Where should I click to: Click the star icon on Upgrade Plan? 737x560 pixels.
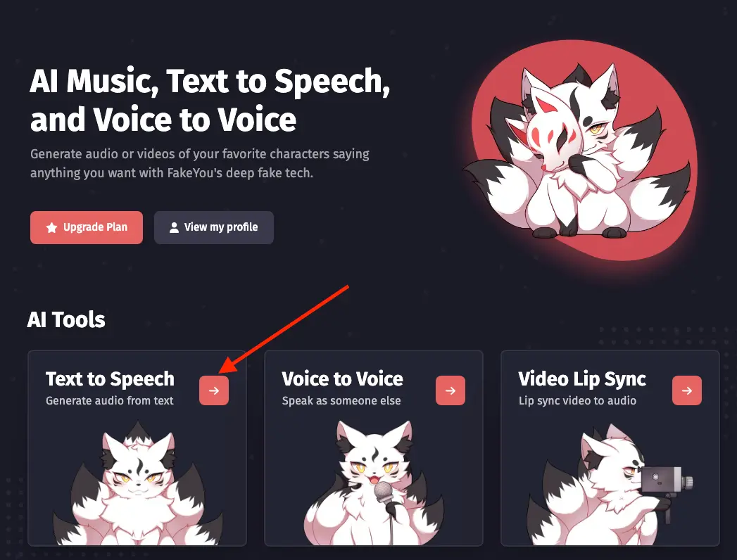51,227
